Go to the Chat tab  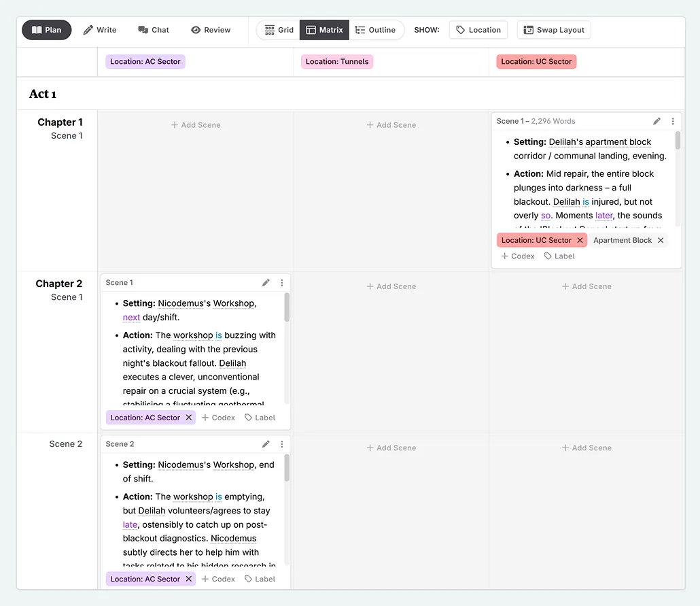click(154, 30)
